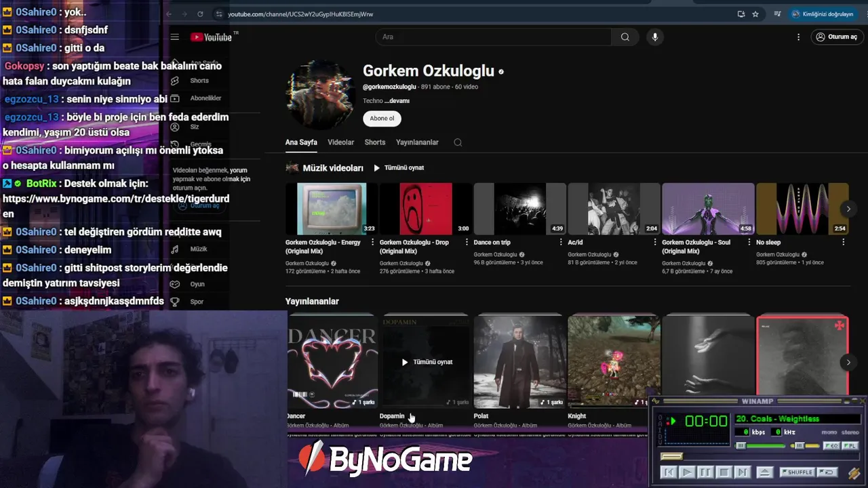868x488 pixels.
Task: Open Soul (Original Mix) video thumbnail
Action: click(x=708, y=209)
